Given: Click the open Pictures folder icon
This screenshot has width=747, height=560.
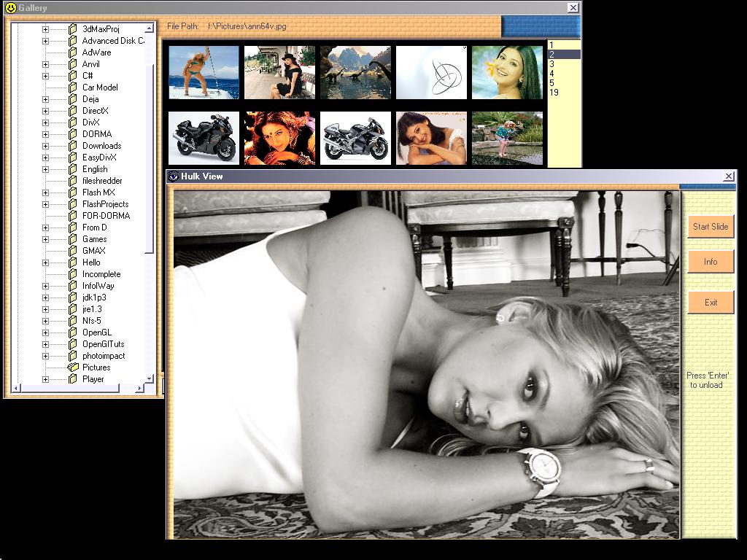Looking at the screenshot, I should [73, 367].
